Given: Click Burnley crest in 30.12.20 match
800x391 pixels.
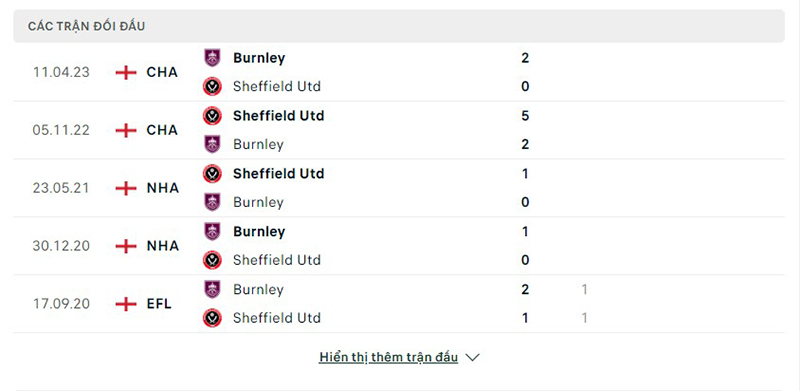Looking at the screenshot, I should click(212, 232).
